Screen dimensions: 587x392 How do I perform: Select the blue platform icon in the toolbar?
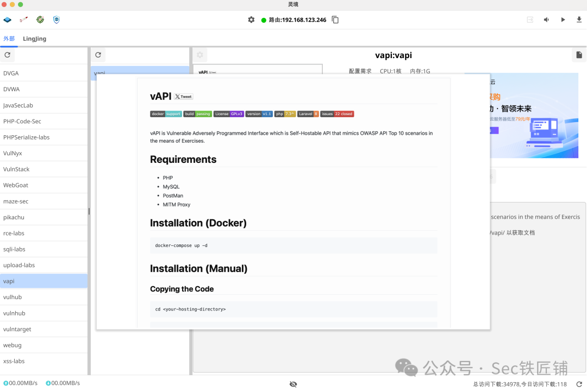(x=8, y=19)
